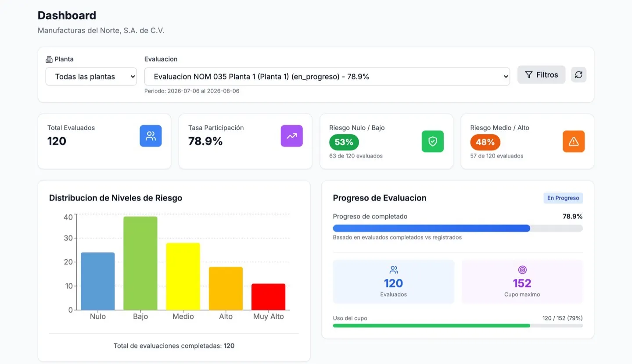Click the blue users icon in Total Evaluados
632x364 pixels.
point(151,136)
